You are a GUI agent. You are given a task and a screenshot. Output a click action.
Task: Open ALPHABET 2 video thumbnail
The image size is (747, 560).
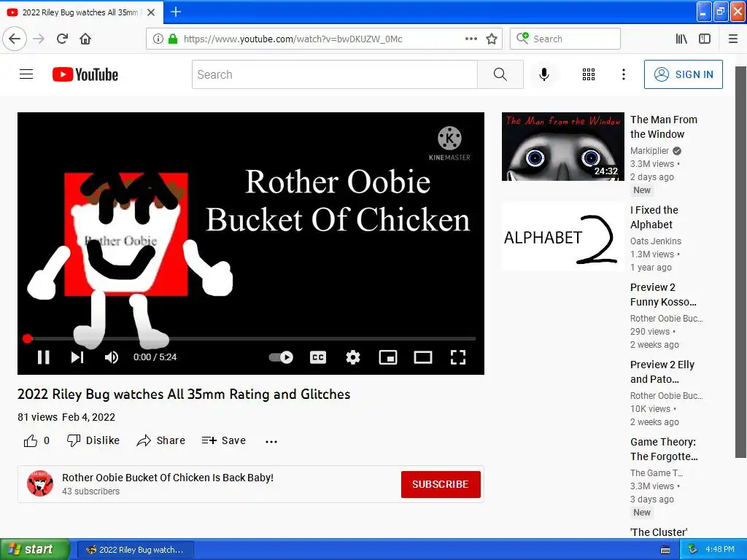(x=562, y=237)
